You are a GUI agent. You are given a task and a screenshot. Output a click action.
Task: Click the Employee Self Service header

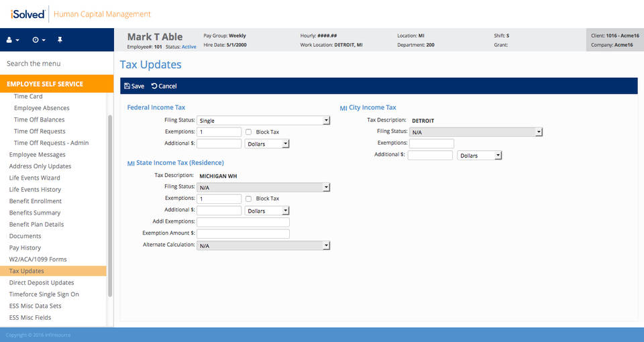pos(45,84)
